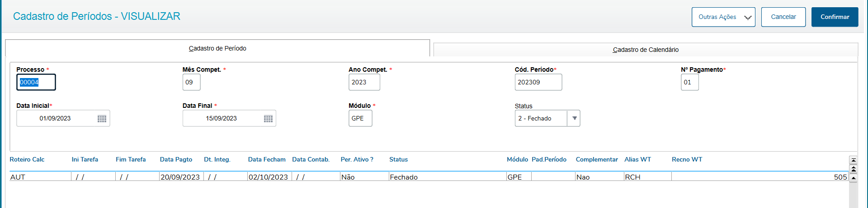Select the Cadastro de Período tab

coord(217,48)
